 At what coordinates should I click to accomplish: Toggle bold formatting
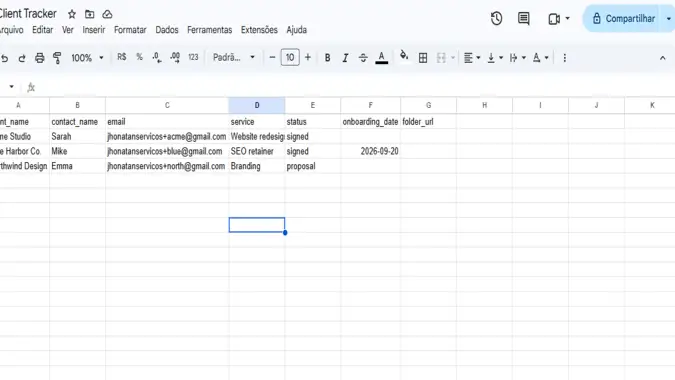(x=327, y=58)
